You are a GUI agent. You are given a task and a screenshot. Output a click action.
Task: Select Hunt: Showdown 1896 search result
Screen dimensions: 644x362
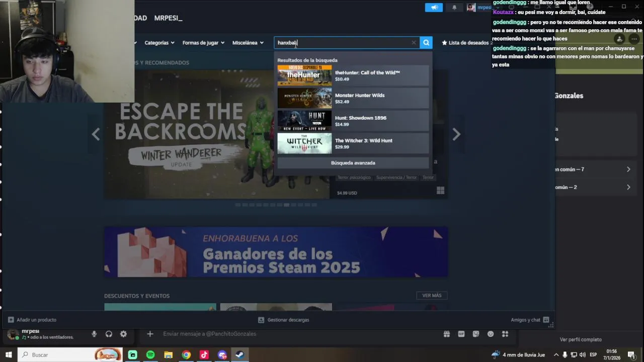click(353, 121)
